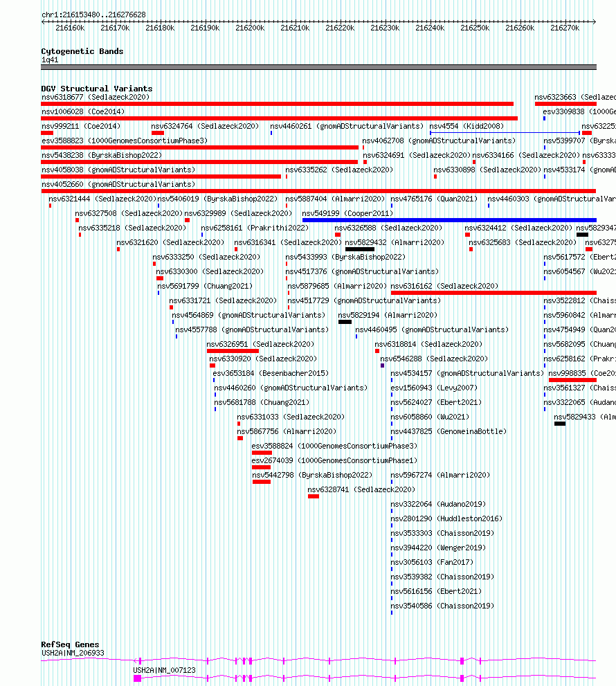Screen dimensions: 616x686
Task: Click the nsv5967274 (Almarri2020) label
Action: [441, 475]
